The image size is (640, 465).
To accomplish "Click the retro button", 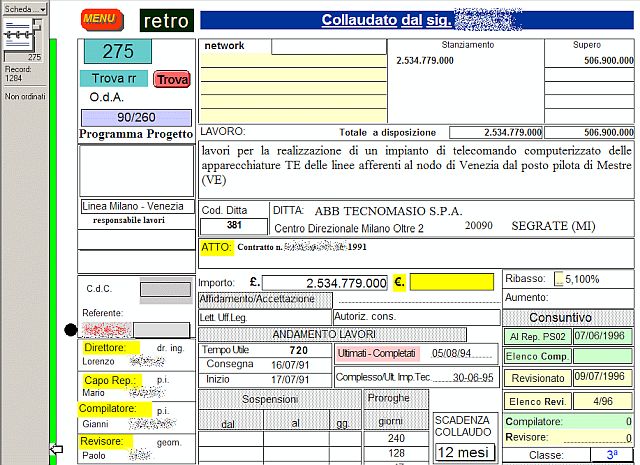I will (167, 20).
